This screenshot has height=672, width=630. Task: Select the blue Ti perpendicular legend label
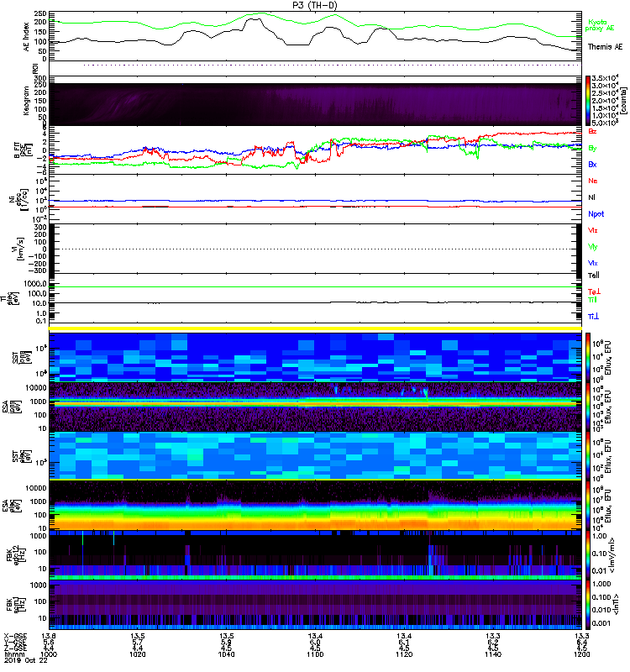593,317
